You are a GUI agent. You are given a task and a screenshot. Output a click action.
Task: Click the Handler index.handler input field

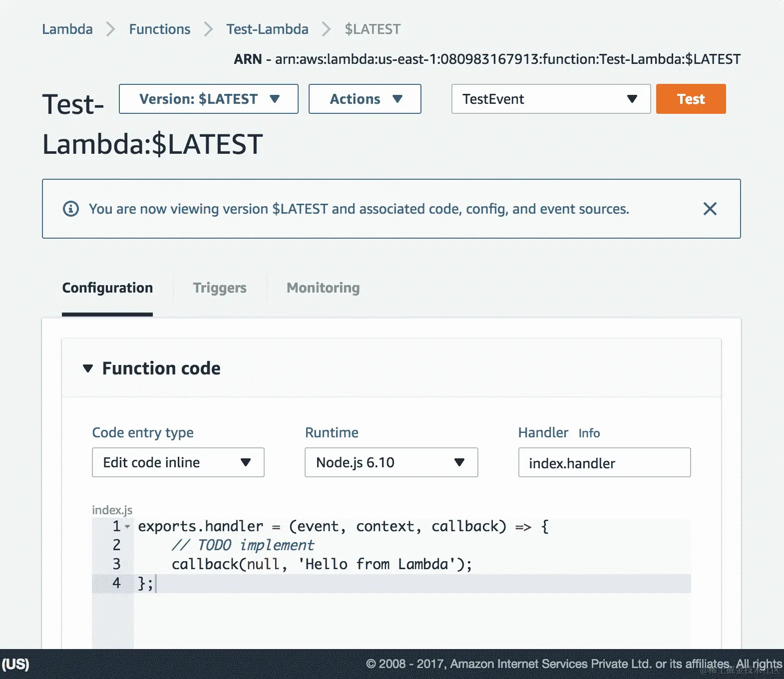605,462
